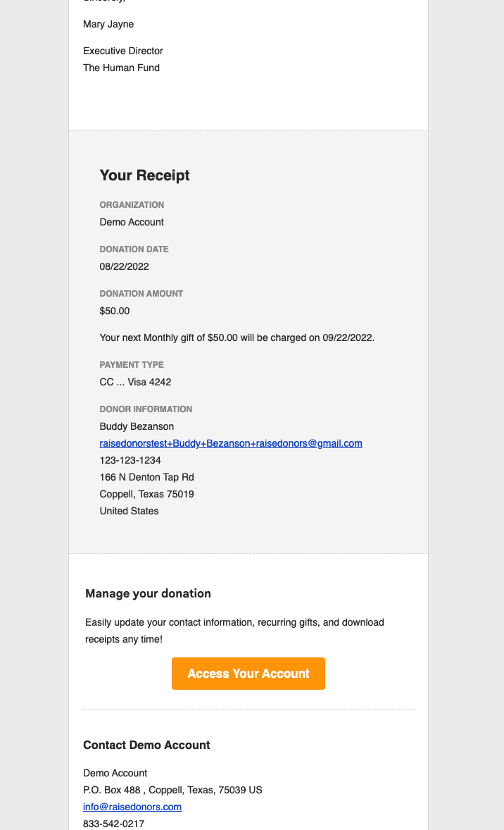Screen dimensions: 504x830
Task: Click the info@raisedonors.com email link
Action: click(132, 807)
